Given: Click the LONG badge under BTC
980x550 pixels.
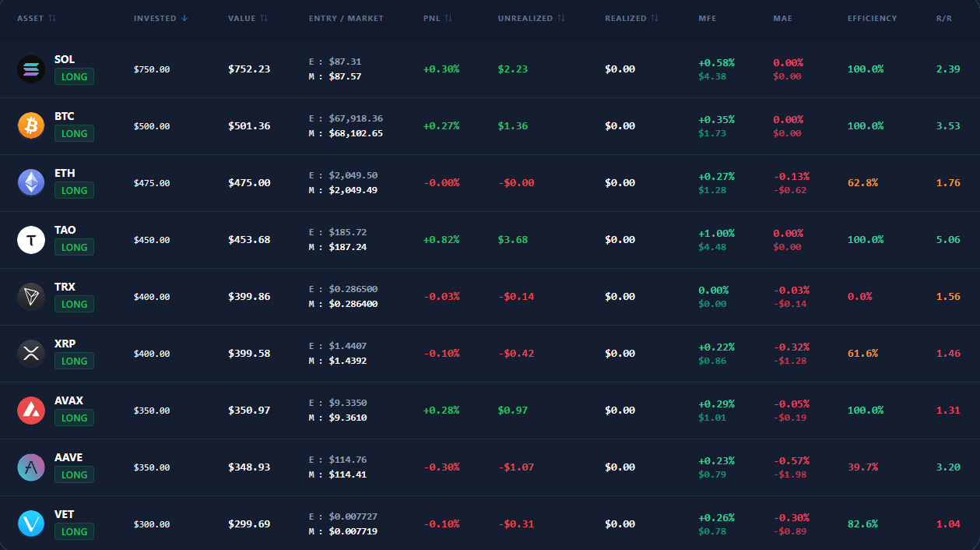Looking at the screenshot, I should click(x=74, y=133).
